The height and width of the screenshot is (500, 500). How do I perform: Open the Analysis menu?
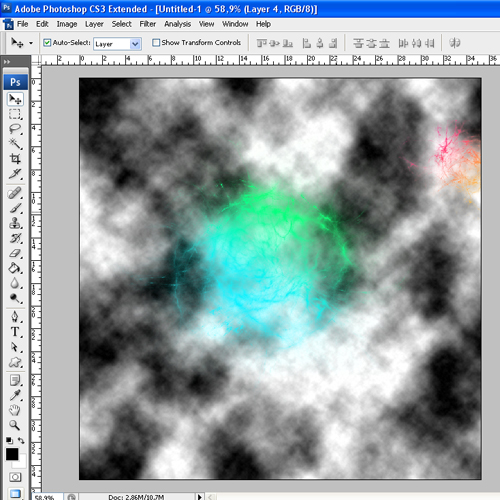coord(178,24)
